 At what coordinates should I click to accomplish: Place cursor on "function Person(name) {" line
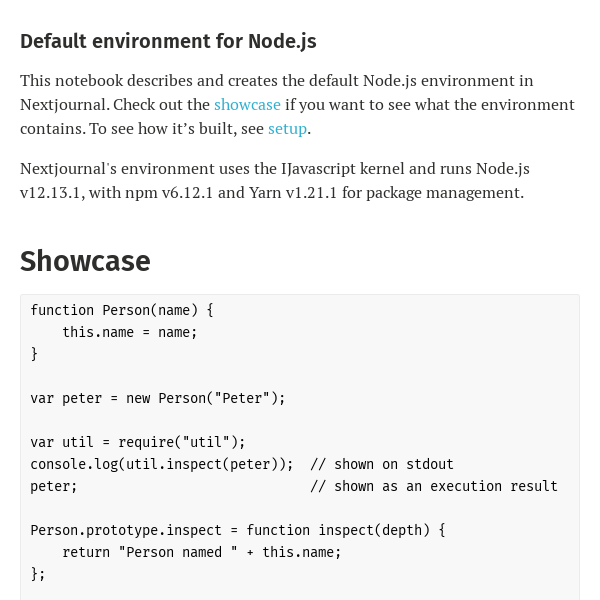click(122, 310)
